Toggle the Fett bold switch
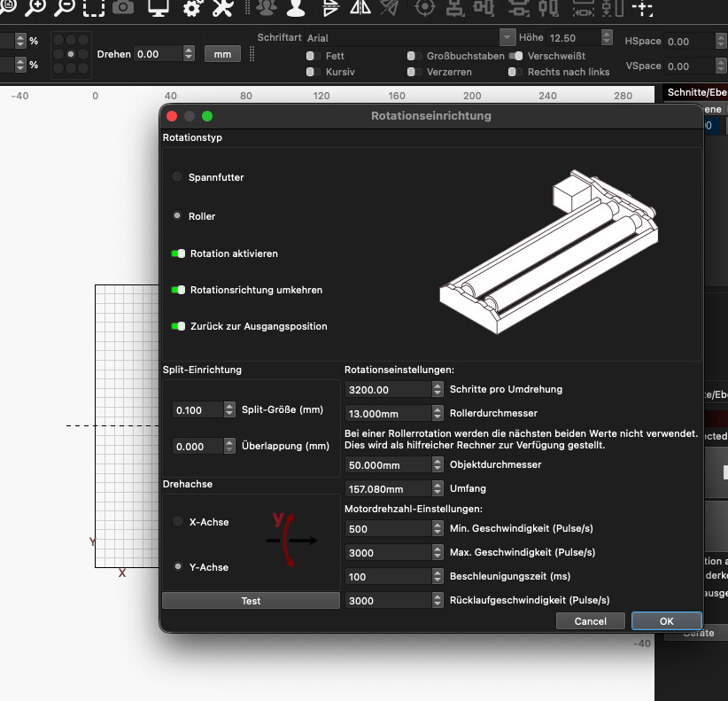The image size is (728, 701). tap(311, 56)
